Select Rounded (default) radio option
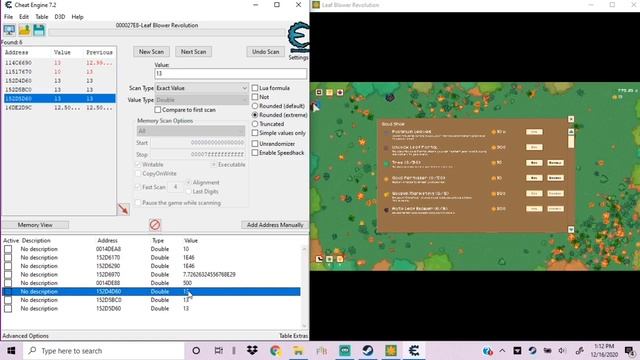Viewport: 640px width, 360px height. pos(255,106)
